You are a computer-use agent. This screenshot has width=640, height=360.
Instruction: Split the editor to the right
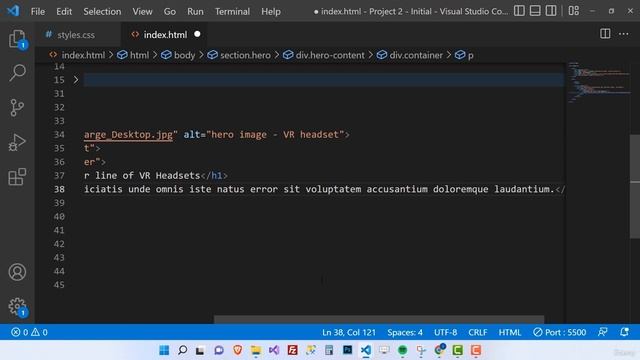(x=605, y=34)
